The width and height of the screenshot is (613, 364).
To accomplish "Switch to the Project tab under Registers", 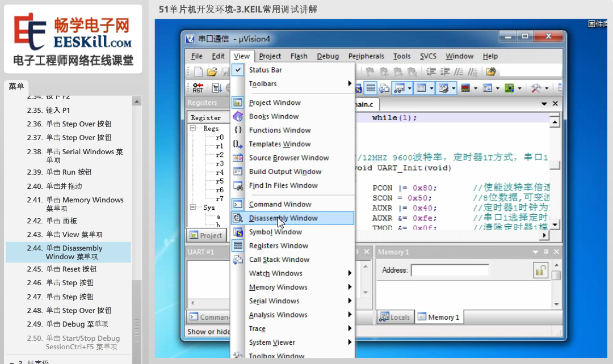I will 206,235.
